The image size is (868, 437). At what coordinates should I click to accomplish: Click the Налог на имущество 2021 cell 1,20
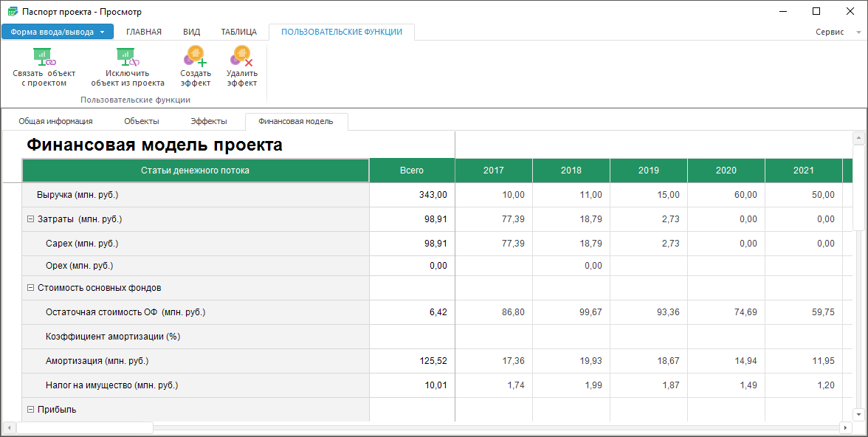804,385
